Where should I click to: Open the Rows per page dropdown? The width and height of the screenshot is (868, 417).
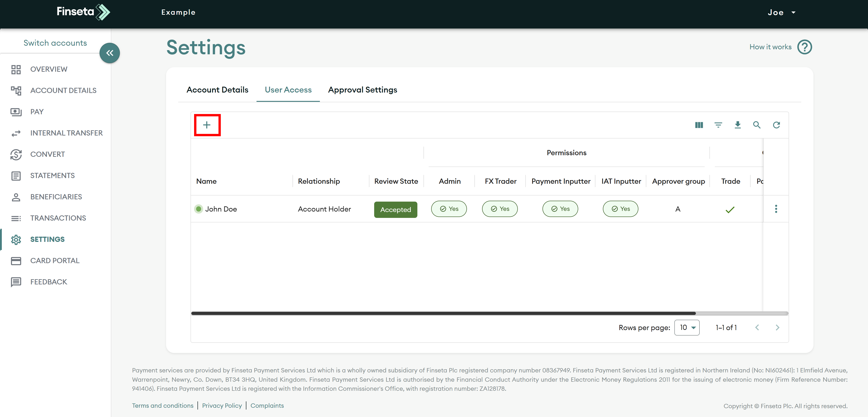687,328
